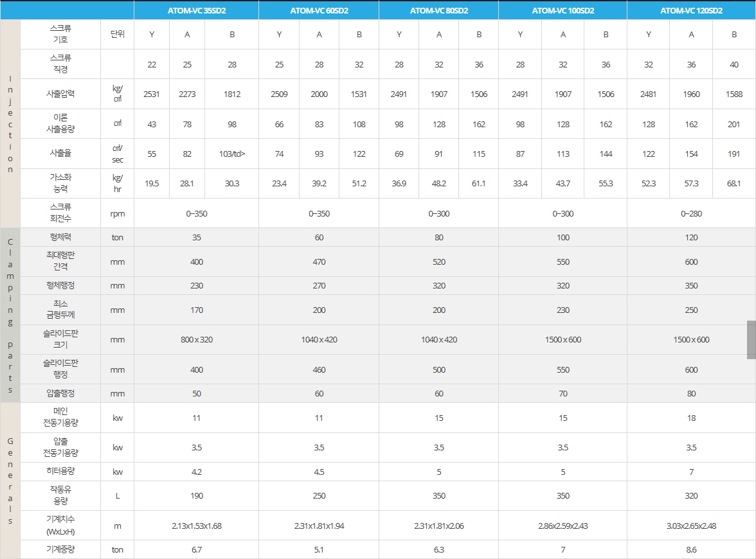756x559 pixels.
Task: Click the rpm unit cell
Action: 118,213
